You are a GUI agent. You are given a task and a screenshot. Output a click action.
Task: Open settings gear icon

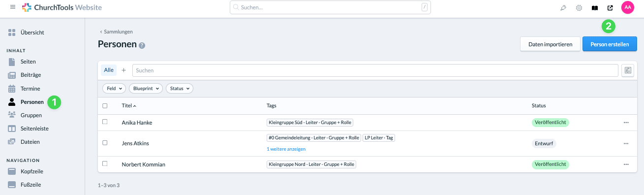coord(579,8)
